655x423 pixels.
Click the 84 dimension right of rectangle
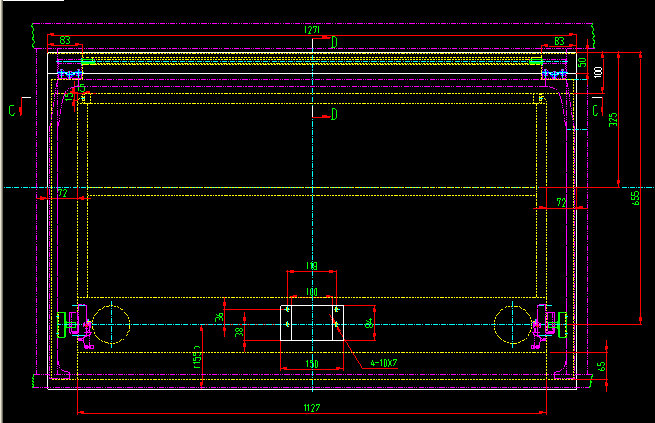point(369,323)
